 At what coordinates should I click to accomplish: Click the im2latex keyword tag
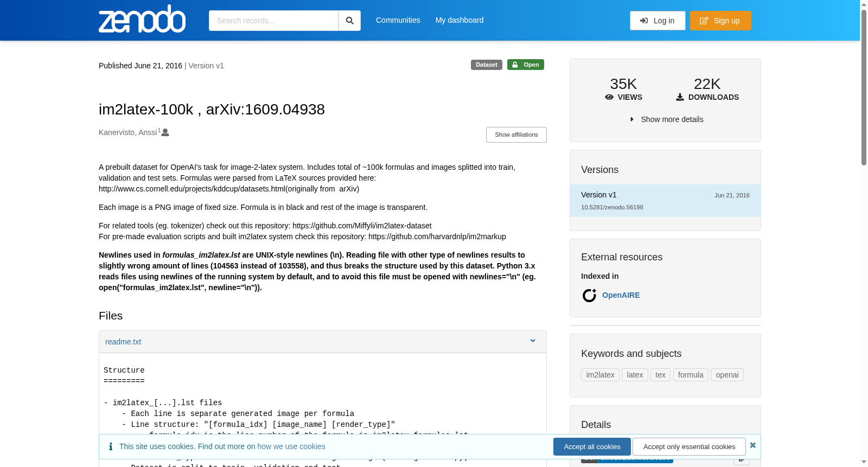600,375
